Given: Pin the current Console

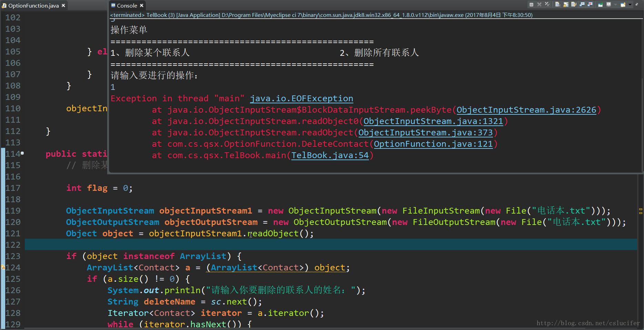Looking at the screenshot, I should pos(601,4).
